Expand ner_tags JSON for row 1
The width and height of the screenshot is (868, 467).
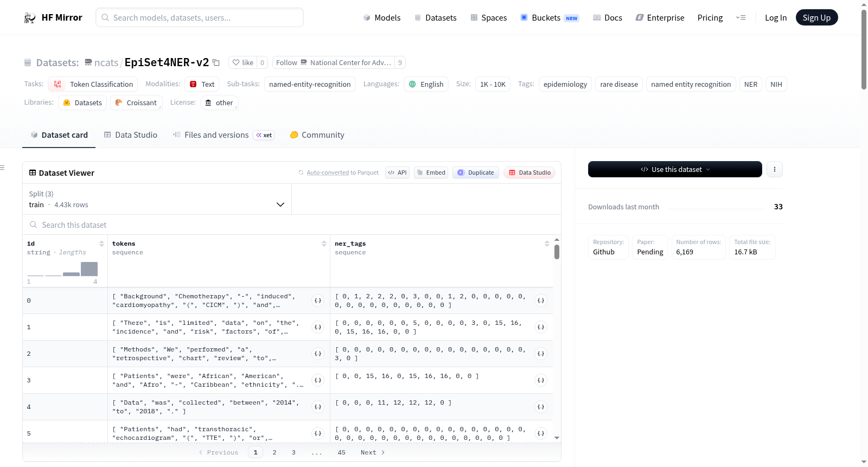[541, 327]
